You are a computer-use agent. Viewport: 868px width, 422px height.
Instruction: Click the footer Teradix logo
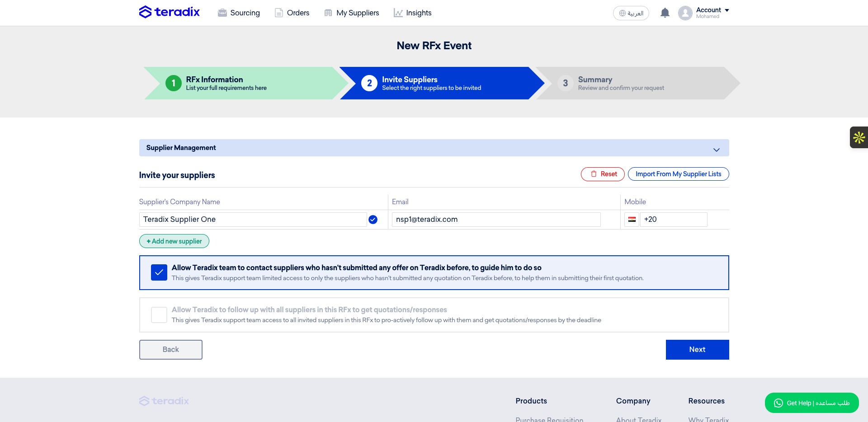coord(164,401)
